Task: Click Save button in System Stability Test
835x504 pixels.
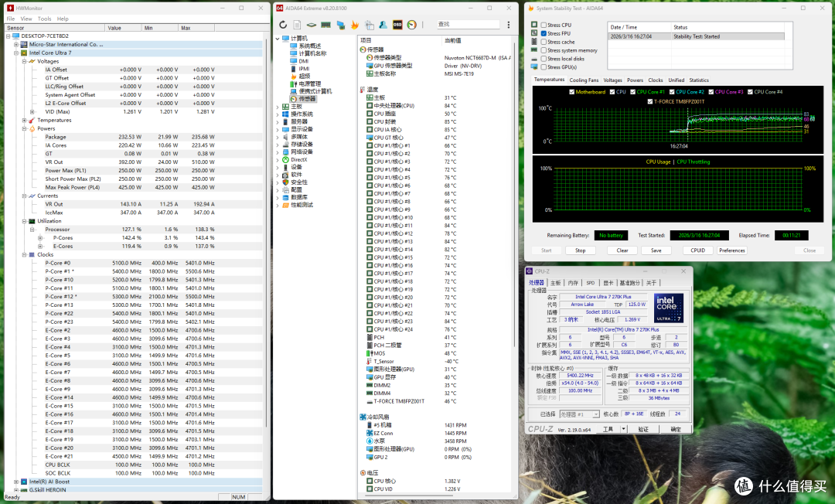Action: tap(656, 250)
